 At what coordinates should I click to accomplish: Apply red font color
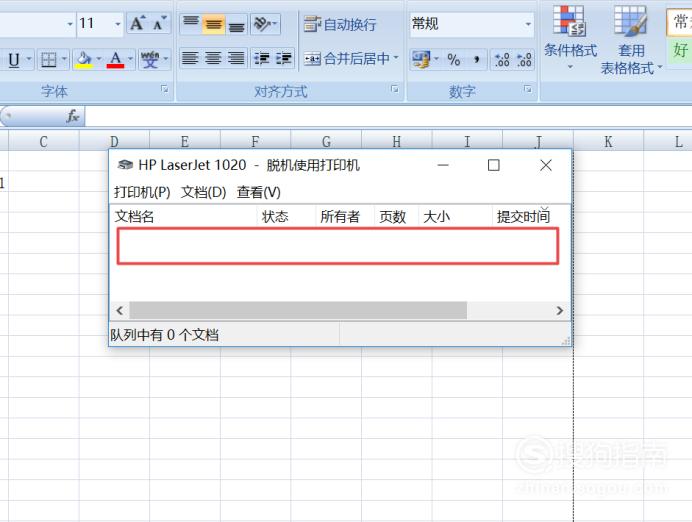tap(115, 60)
